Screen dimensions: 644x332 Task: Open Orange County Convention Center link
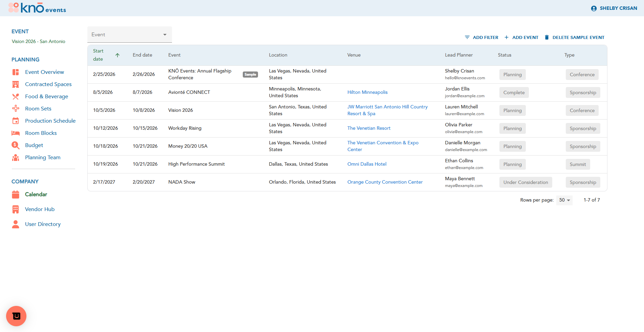[385, 182]
